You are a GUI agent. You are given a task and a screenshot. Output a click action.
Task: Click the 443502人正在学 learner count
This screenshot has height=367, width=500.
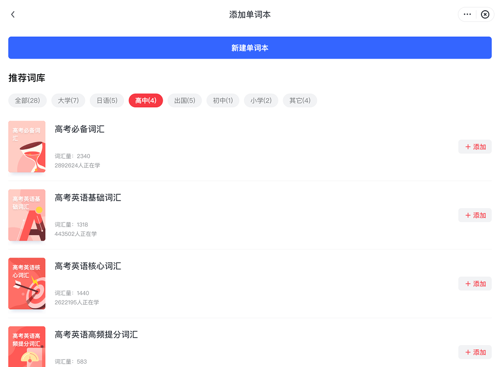[x=76, y=234]
